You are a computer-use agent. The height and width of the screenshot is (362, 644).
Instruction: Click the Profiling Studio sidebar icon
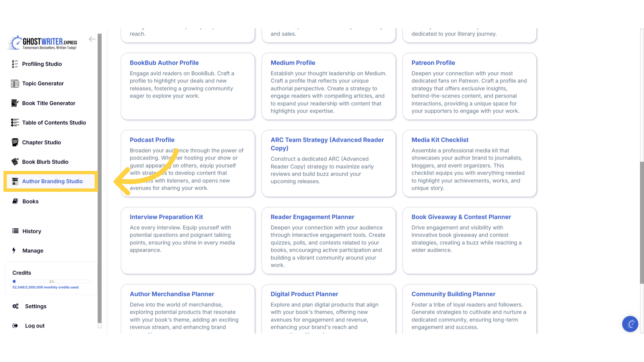tap(15, 64)
